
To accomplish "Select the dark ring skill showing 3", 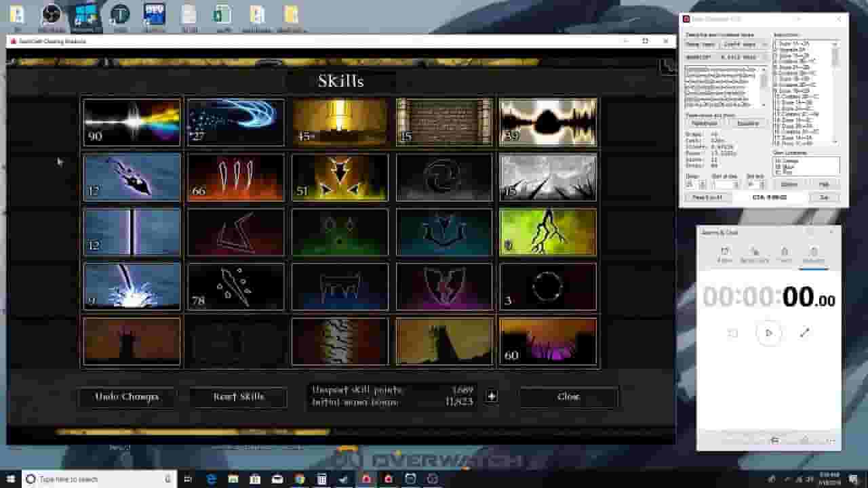I will click(x=549, y=287).
